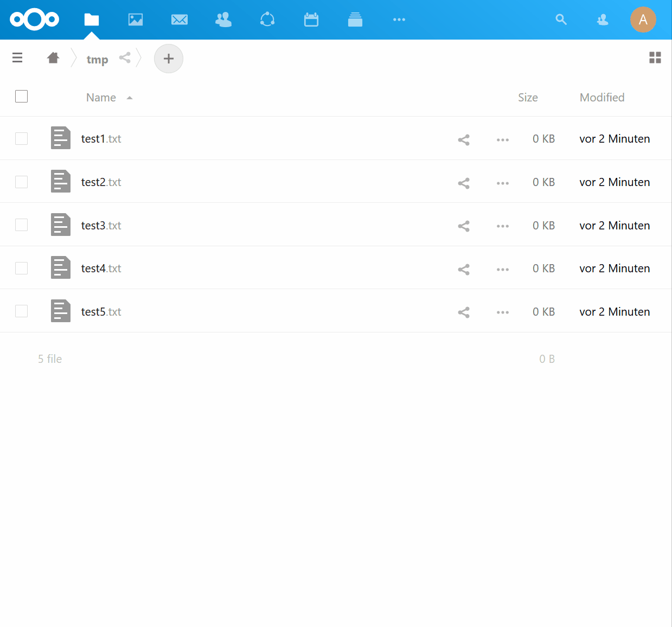
Task: Click the test3.txt file icon
Action: click(61, 225)
